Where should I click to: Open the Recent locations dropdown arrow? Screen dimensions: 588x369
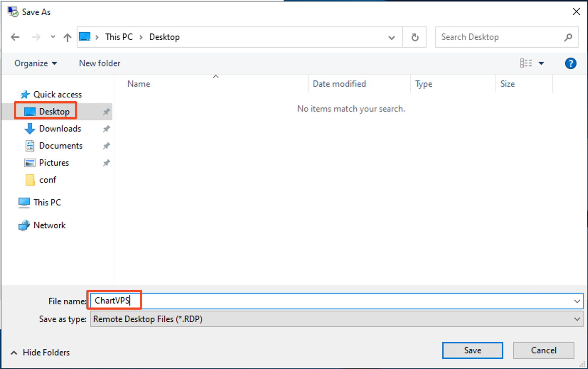click(x=53, y=37)
